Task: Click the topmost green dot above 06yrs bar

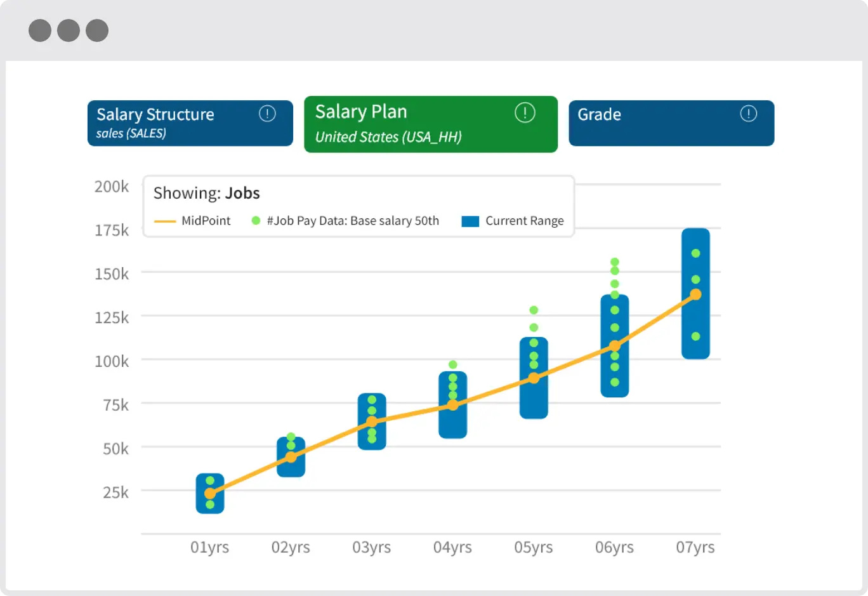Action: click(614, 261)
